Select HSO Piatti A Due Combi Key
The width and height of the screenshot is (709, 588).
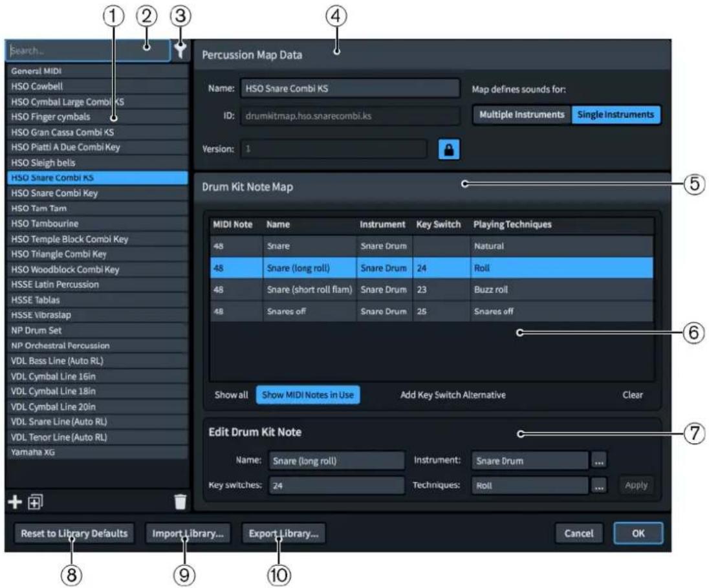(x=97, y=147)
